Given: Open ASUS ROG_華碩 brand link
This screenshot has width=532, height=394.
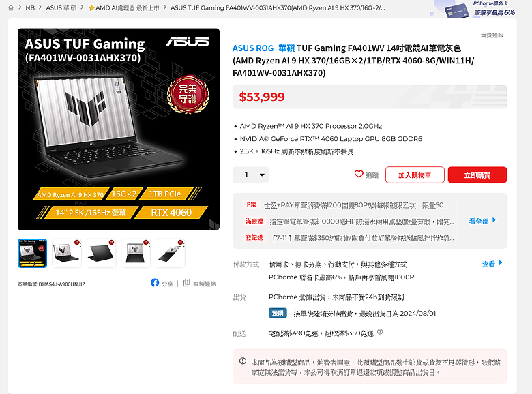Looking at the screenshot, I should tap(264, 48).
